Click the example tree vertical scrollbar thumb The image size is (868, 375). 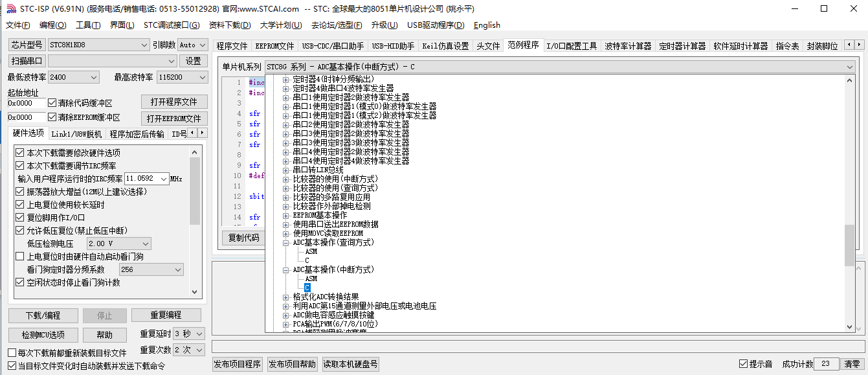[849, 245]
